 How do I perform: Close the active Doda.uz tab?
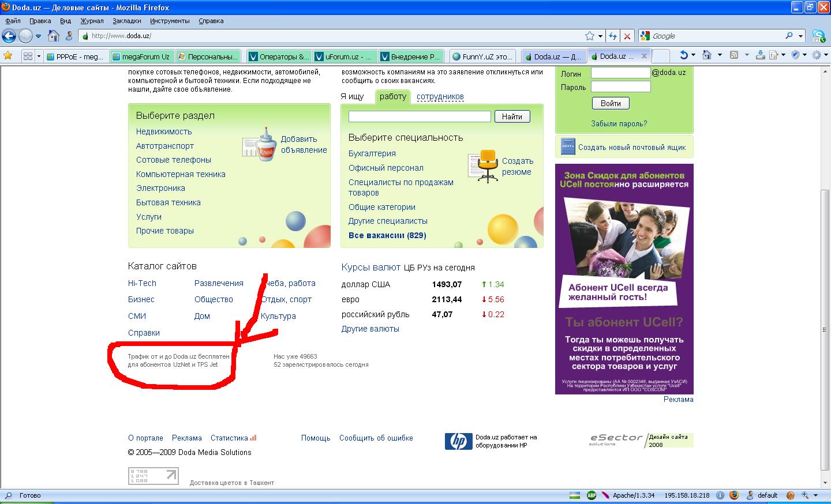[x=644, y=56]
